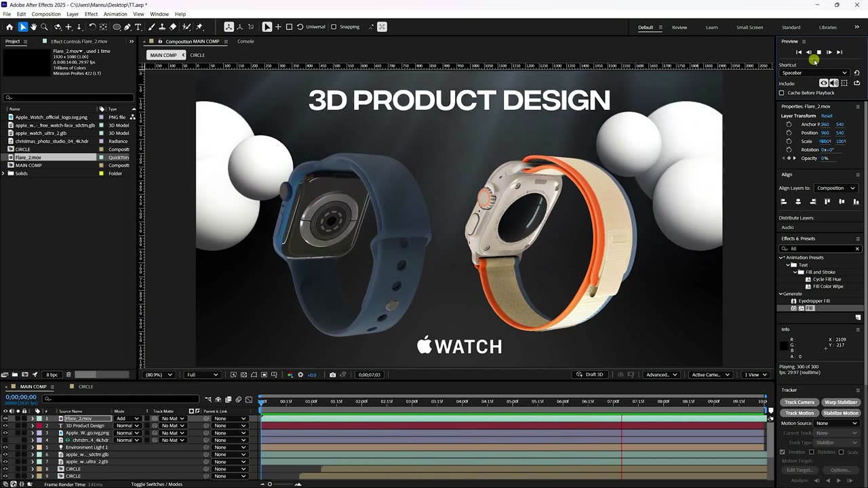
Task: Click the snapshot camera icon below viewer
Action: (332, 375)
